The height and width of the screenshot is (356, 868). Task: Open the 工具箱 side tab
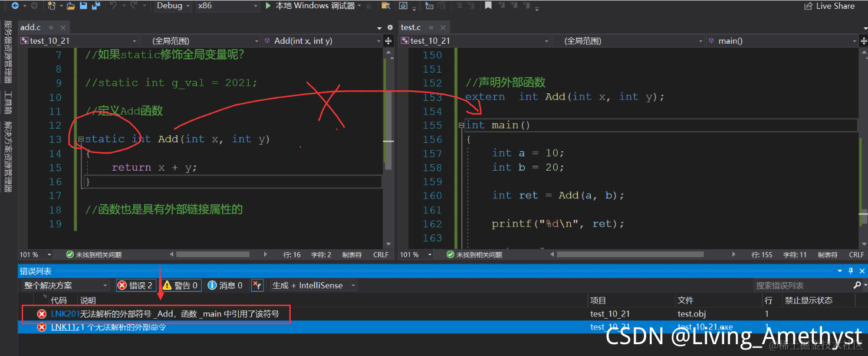point(8,102)
